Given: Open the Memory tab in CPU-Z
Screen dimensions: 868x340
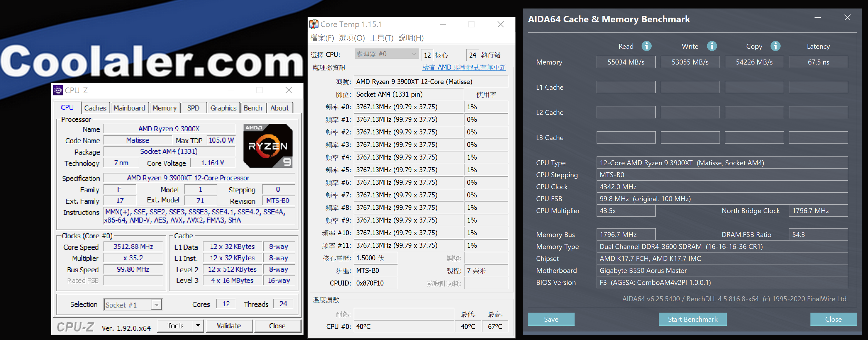Looking at the screenshot, I should click(x=164, y=108).
